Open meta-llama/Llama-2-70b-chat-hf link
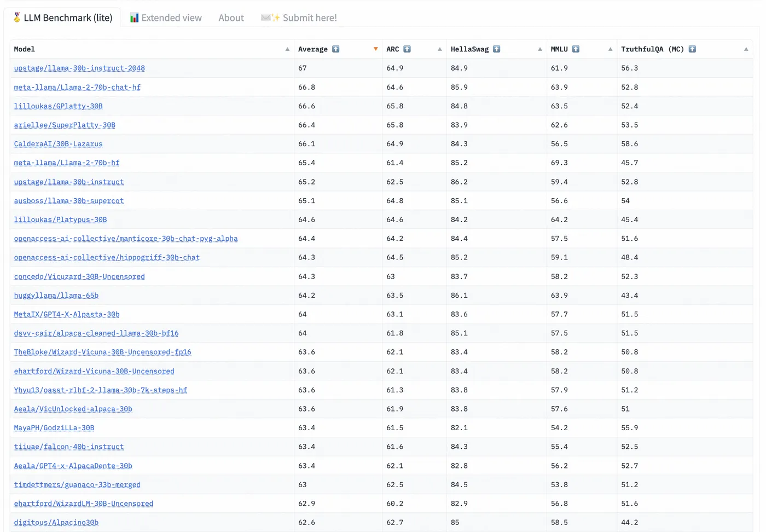This screenshot has width=766, height=532. click(x=77, y=87)
